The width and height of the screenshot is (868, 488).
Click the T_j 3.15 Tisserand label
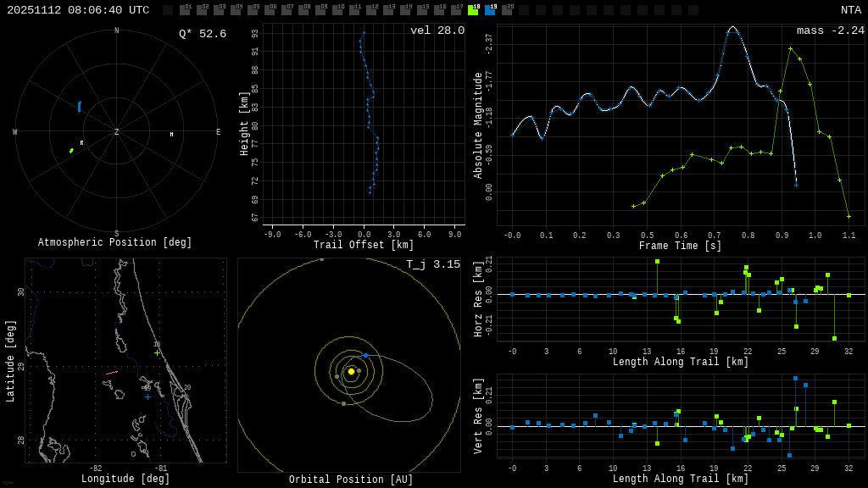tap(432, 264)
